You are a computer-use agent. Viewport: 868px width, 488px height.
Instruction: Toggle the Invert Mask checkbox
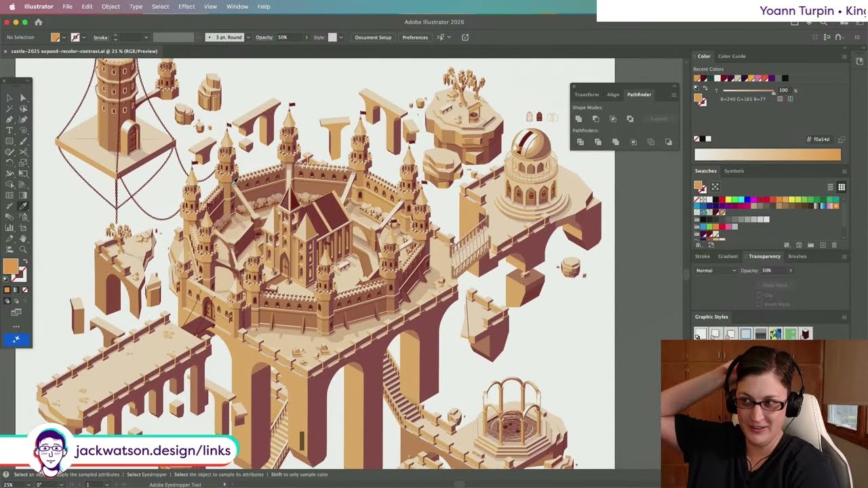click(760, 304)
